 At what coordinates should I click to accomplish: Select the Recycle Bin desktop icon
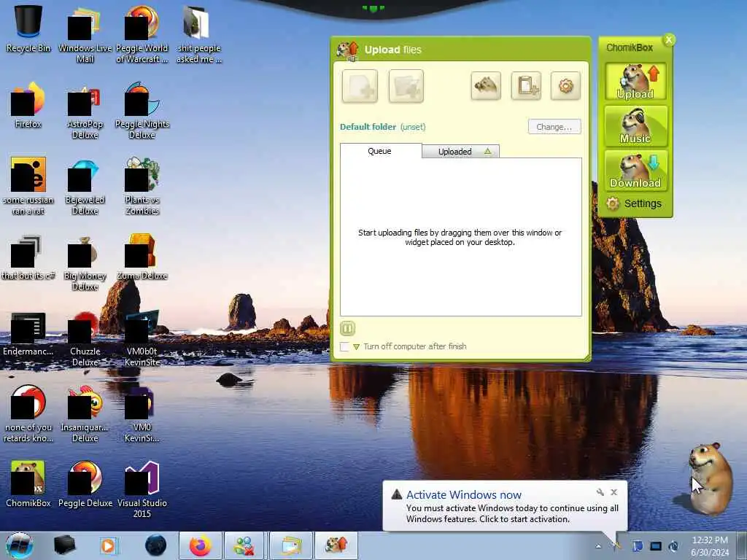[28, 28]
